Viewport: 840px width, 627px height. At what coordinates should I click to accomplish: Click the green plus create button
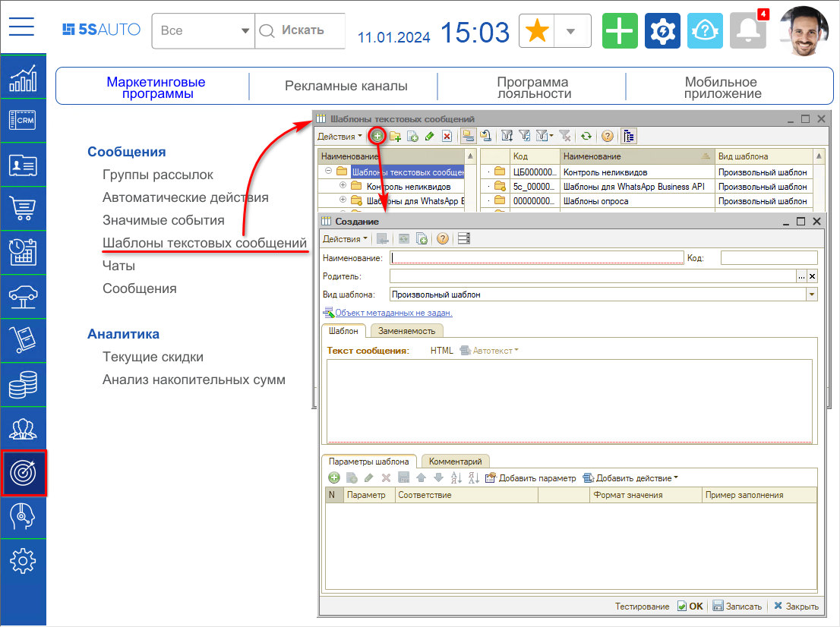(x=620, y=30)
